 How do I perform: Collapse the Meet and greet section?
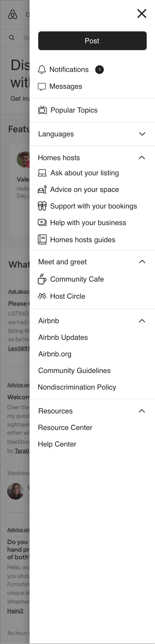click(142, 262)
